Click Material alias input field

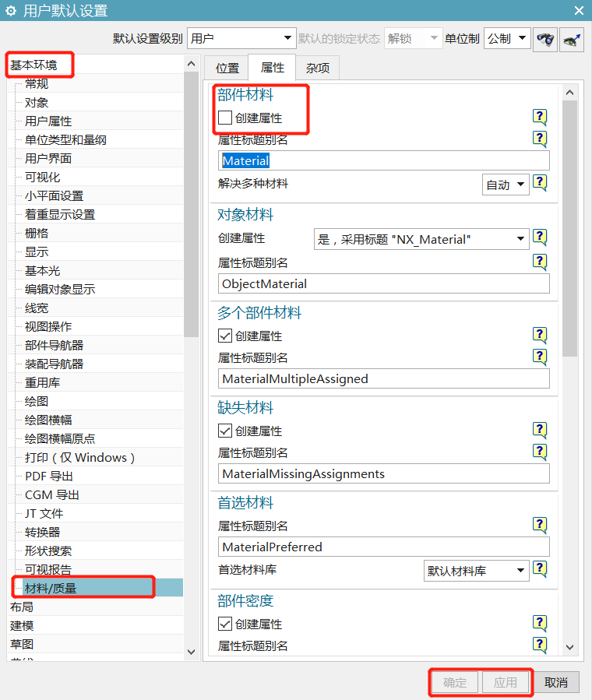pos(383,160)
